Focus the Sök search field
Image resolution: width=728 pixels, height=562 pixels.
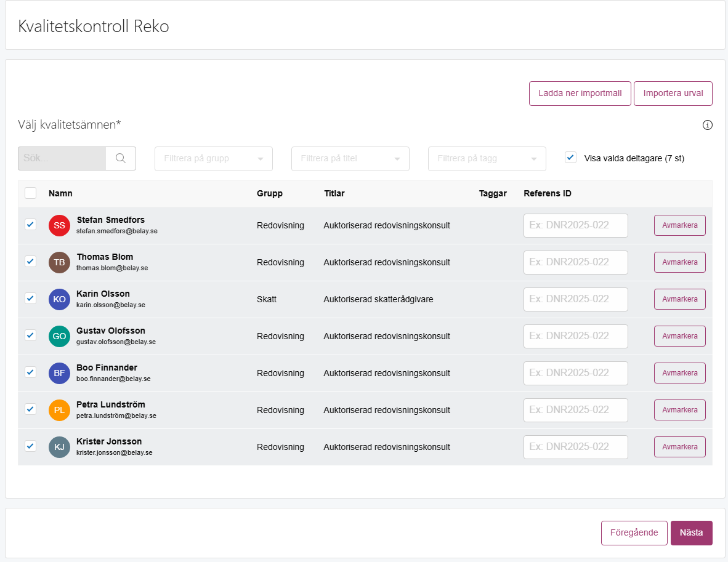point(62,158)
